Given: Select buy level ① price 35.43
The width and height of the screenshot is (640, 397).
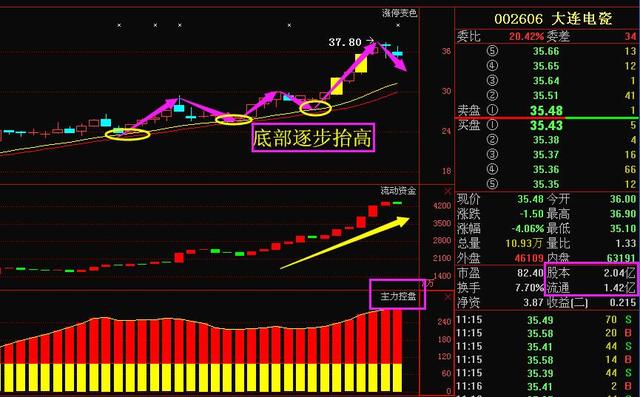Looking at the screenshot, I should pos(546,125).
